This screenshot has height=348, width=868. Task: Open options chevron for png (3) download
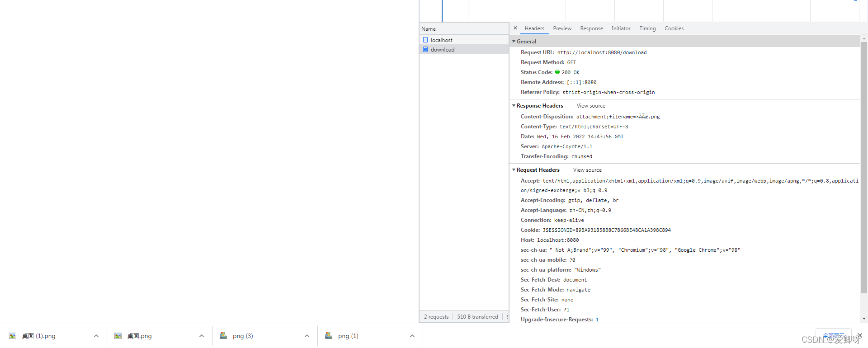(x=307, y=336)
